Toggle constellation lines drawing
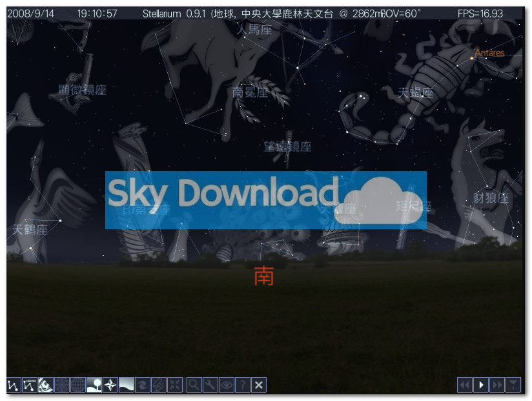532x401 pixels. coord(14,385)
